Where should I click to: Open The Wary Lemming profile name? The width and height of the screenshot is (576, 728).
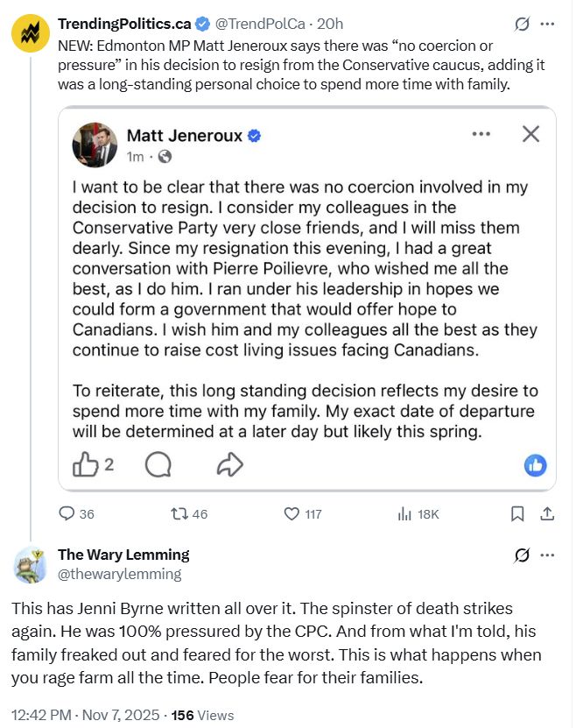click(x=123, y=555)
